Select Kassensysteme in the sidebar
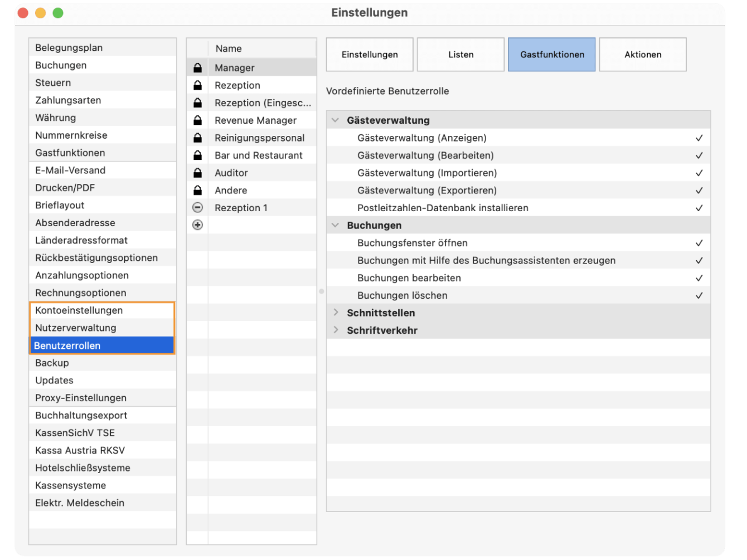 [103, 486]
